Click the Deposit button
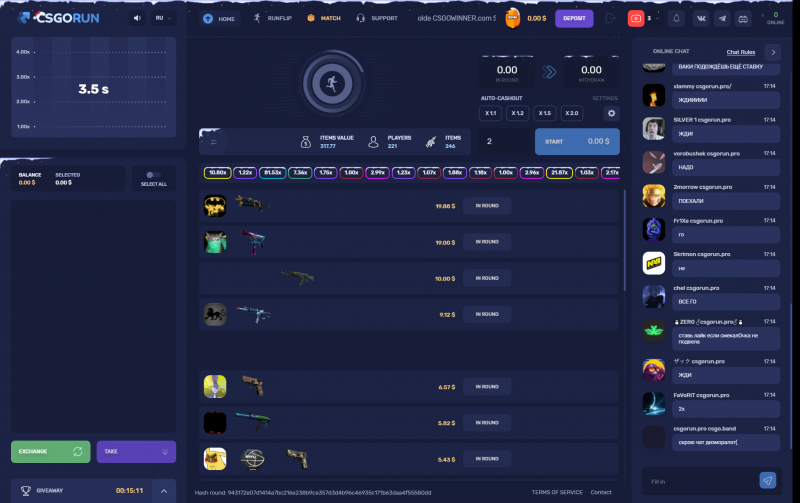 click(574, 18)
